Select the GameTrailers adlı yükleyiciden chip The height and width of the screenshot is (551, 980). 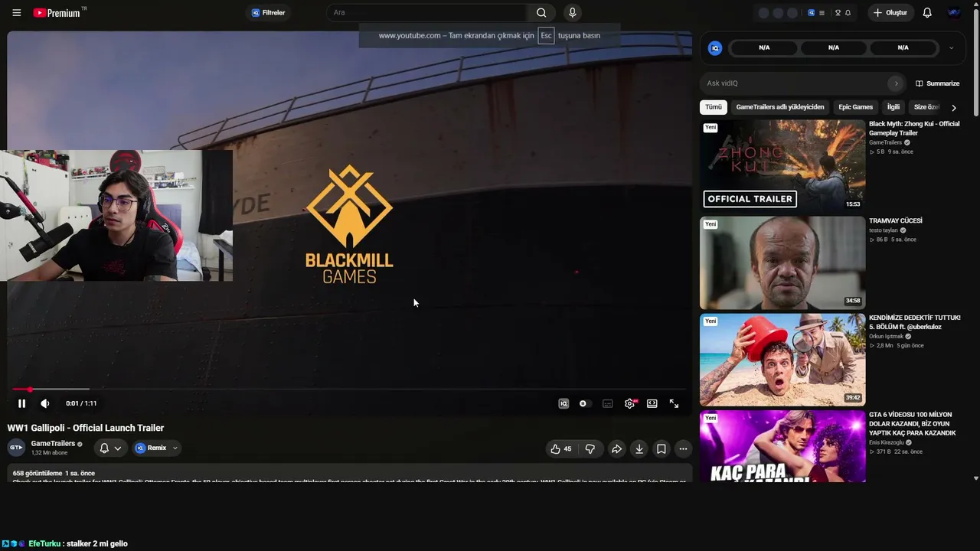coord(780,107)
